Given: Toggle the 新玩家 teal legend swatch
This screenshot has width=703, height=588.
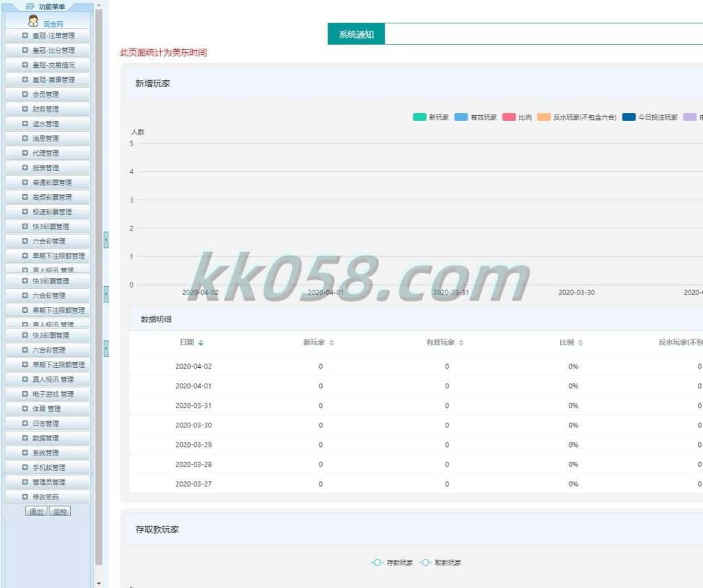Looking at the screenshot, I should 419,117.
